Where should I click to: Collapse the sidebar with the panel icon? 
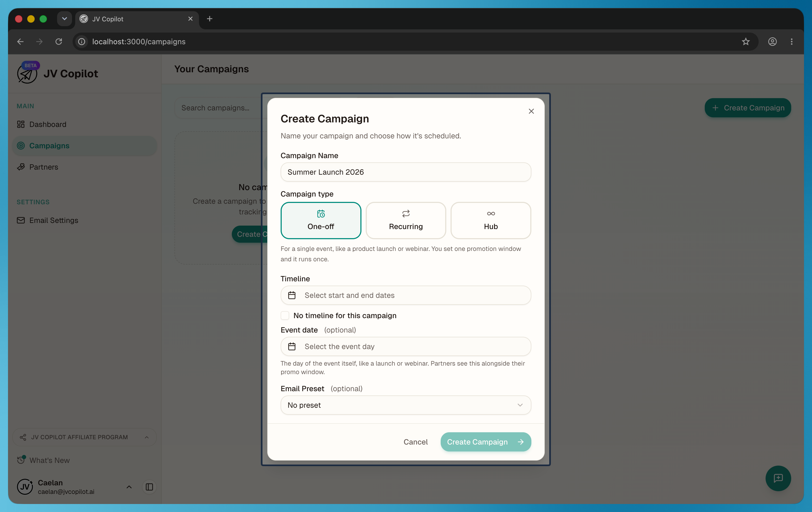click(x=149, y=487)
